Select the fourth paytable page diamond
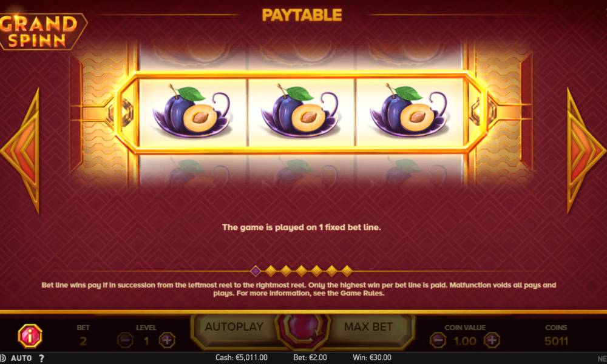This screenshot has width=607, height=364. click(x=301, y=271)
